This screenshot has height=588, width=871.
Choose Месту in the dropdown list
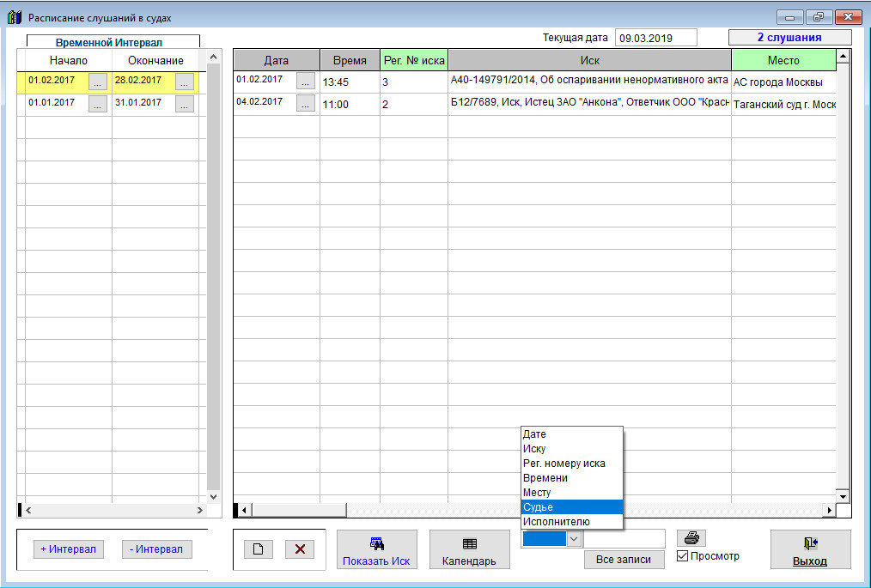(x=571, y=493)
